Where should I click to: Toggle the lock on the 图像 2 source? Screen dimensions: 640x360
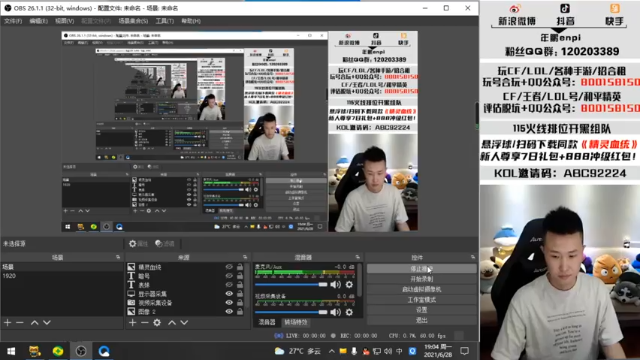tap(240, 312)
